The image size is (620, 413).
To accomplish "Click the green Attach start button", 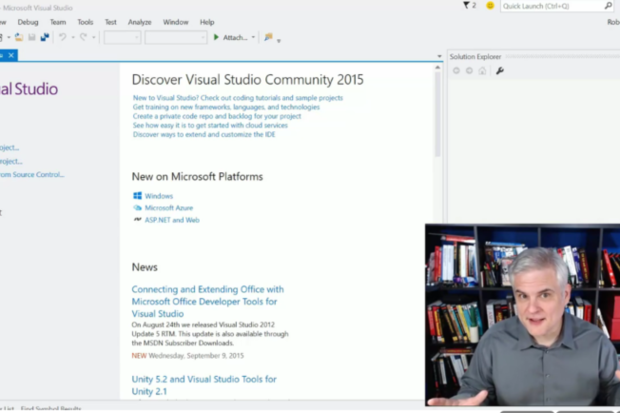I will 231,38.
